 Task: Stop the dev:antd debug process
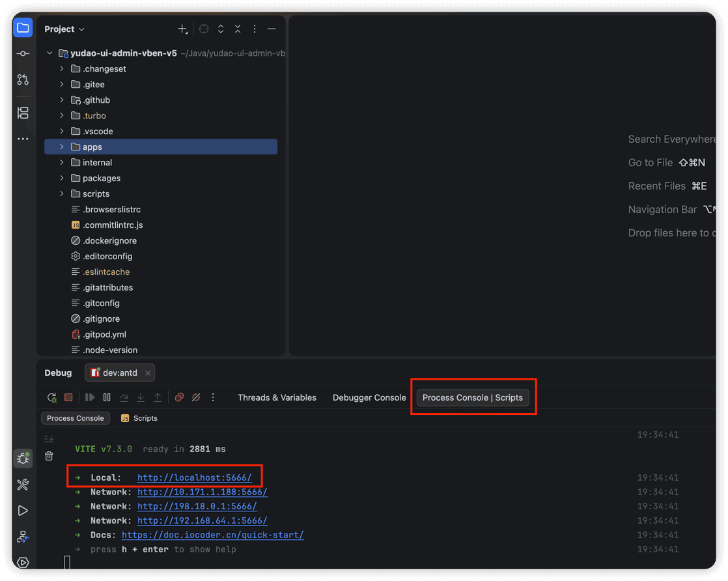(69, 397)
